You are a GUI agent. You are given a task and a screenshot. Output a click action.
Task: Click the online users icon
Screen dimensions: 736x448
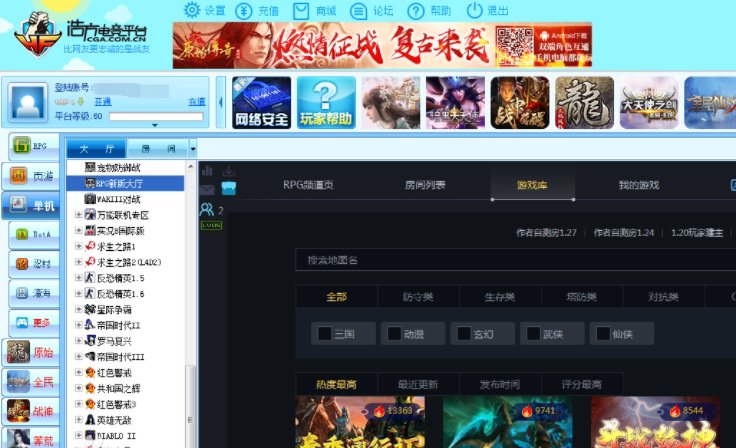point(207,209)
